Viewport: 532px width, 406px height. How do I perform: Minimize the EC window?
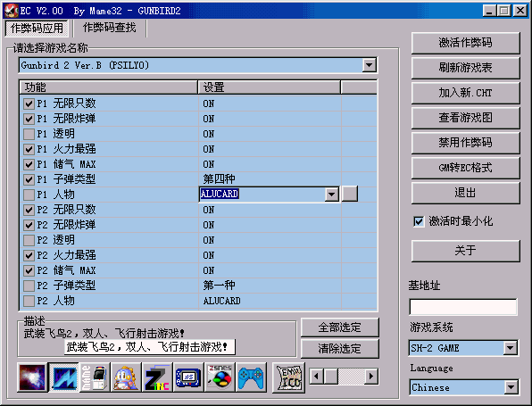point(489,11)
